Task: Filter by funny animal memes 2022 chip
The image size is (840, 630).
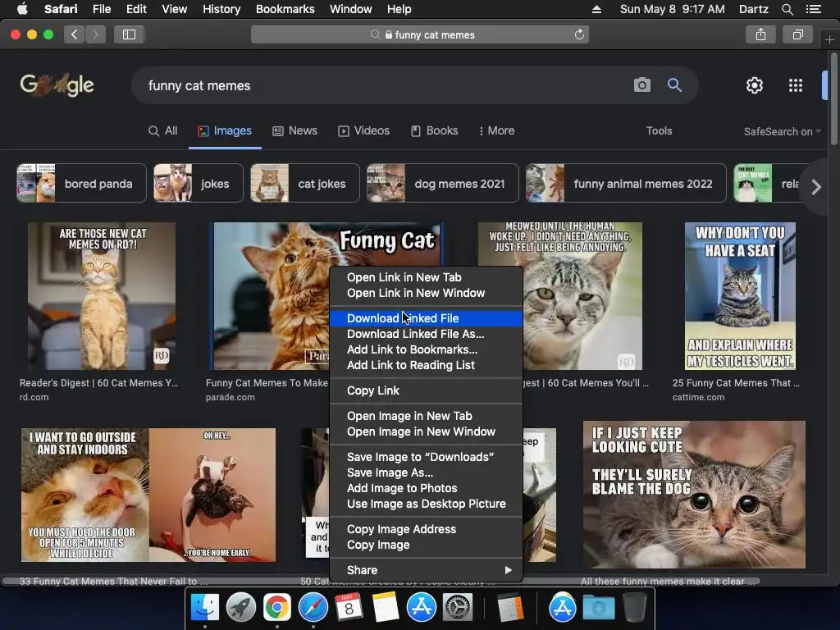Action: coord(626,183)
